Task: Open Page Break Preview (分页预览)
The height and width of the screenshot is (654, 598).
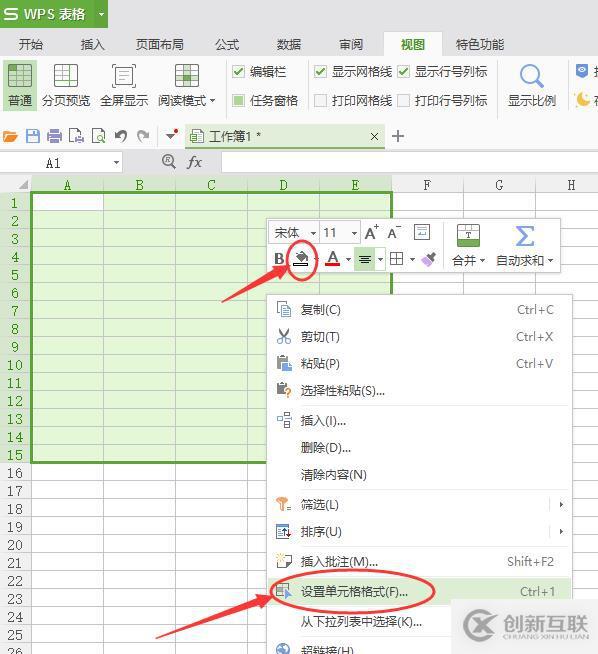Action: click(66, 86)
